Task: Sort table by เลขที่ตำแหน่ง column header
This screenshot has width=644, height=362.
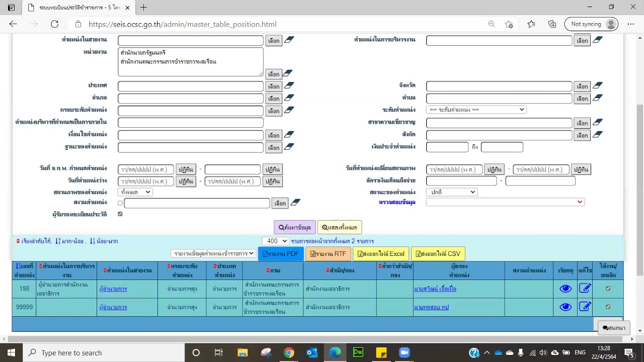Action: tap(24, 270)
